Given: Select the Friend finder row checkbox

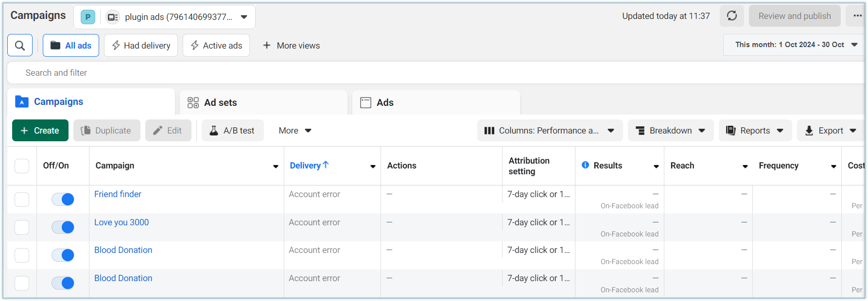Looking at the screenshot, I should (x=22, y=200).
